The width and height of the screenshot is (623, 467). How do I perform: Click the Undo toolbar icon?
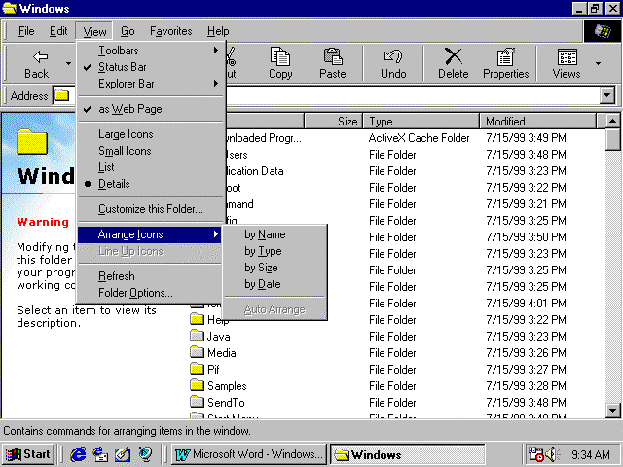394,64
